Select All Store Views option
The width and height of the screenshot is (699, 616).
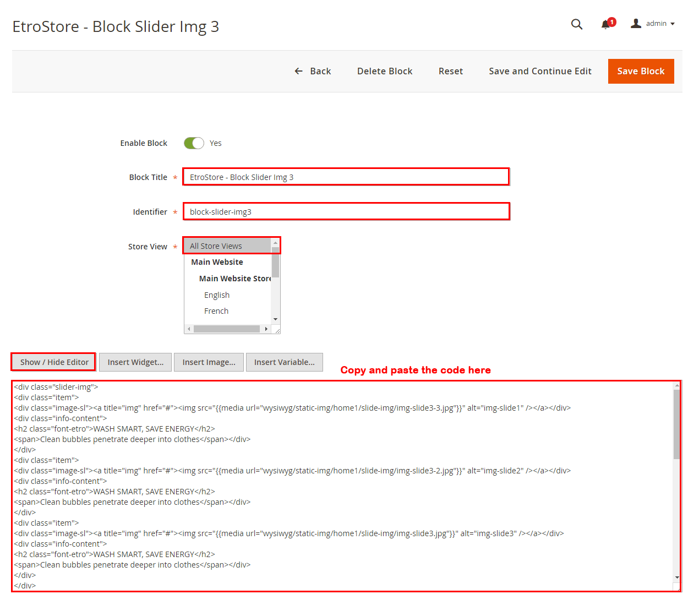coord(228,246)
